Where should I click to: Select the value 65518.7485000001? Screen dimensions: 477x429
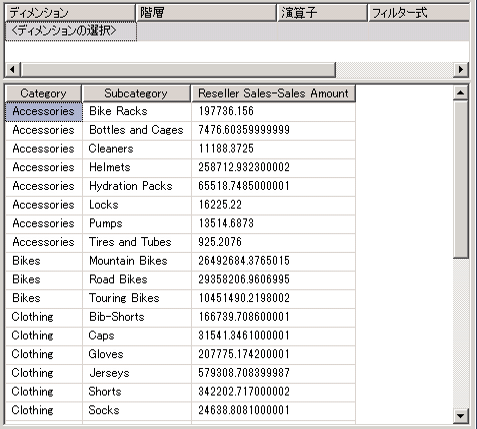click(274, 186)
